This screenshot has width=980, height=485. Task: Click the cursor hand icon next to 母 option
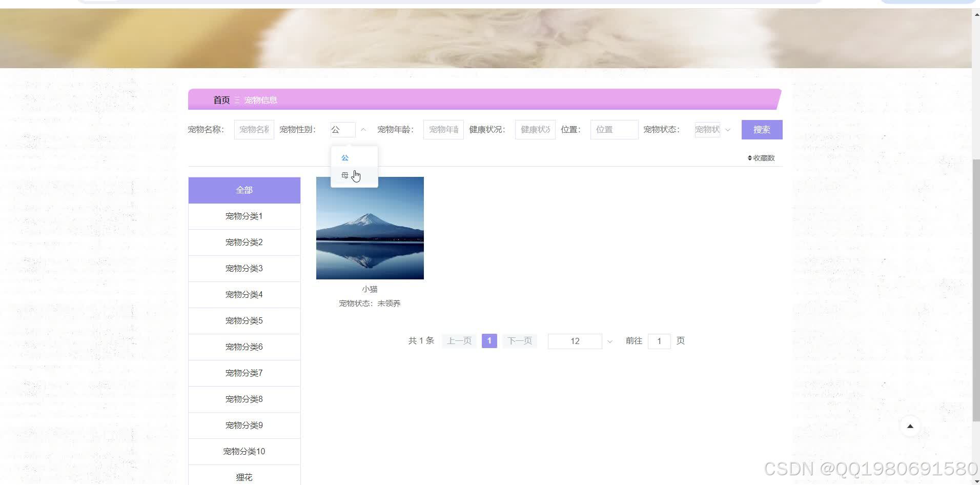point(356,176)
